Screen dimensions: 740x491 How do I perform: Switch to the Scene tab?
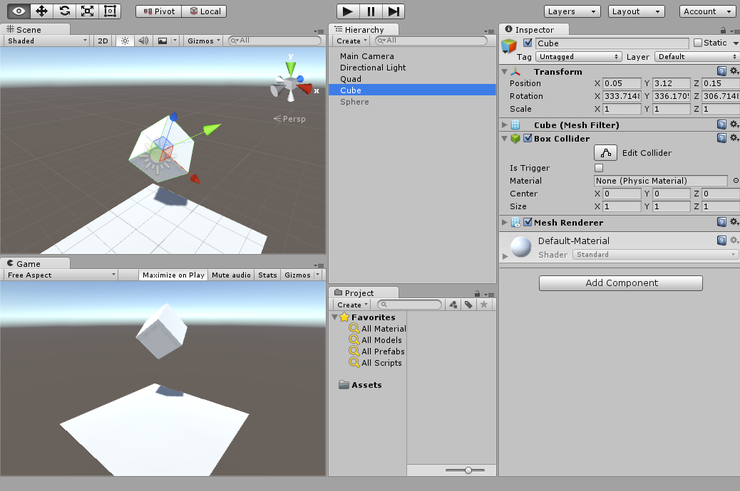(35, 29)
